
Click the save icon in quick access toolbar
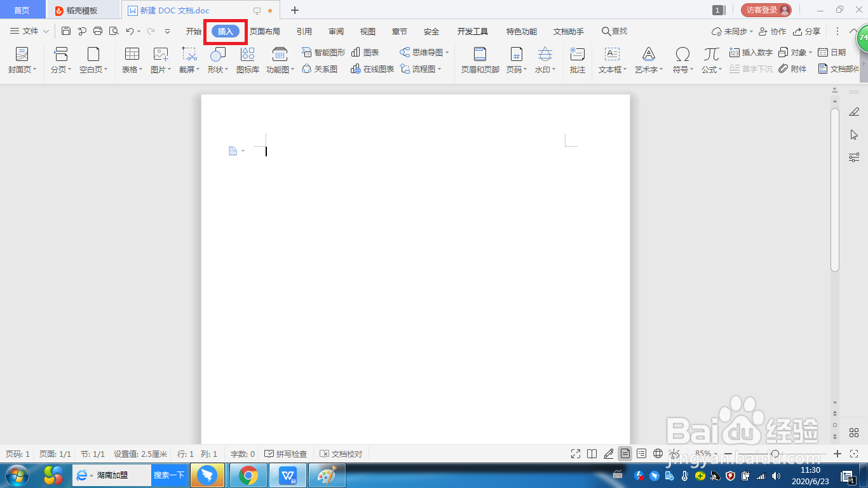point(66,31)
